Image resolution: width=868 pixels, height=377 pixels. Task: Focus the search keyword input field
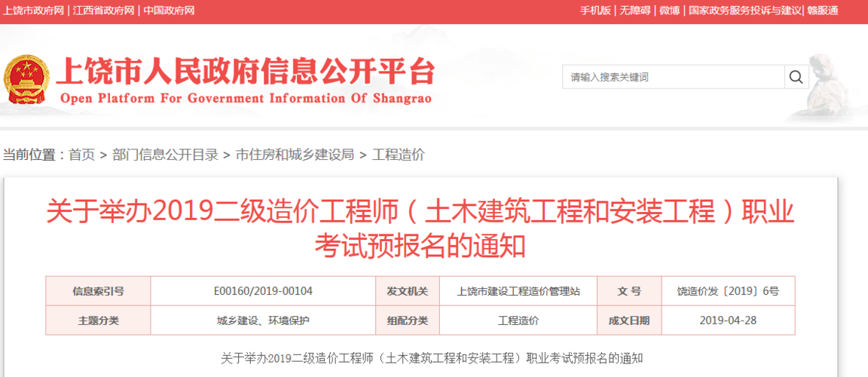coord(674,77)
